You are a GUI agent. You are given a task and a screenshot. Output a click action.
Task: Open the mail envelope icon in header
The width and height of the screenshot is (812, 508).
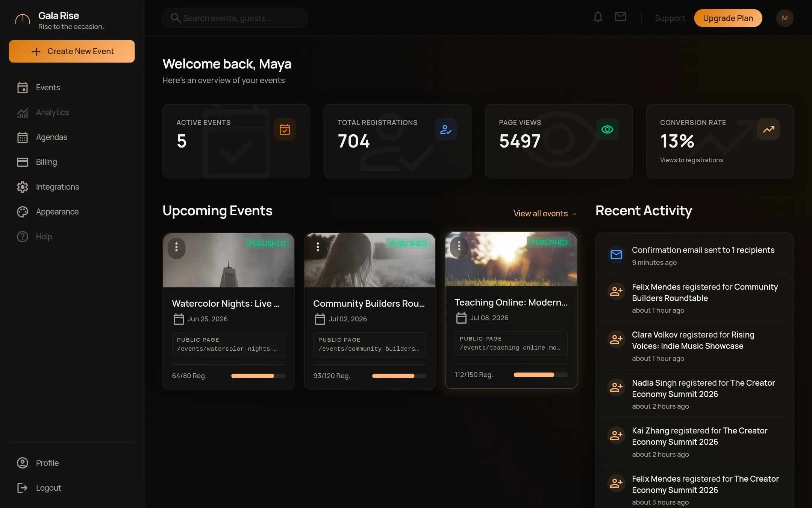pyautogui.click(x=620, y=17)
